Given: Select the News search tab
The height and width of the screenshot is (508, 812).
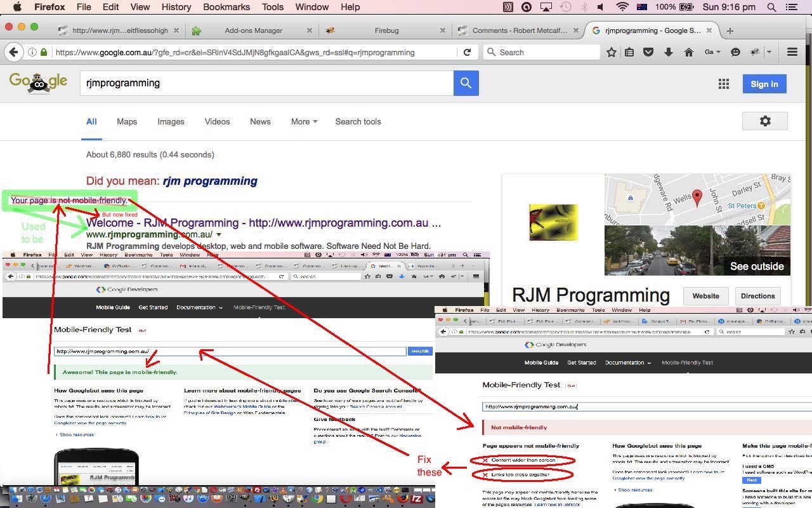Looking at the screenshot, I should click(x=260, y=121).
